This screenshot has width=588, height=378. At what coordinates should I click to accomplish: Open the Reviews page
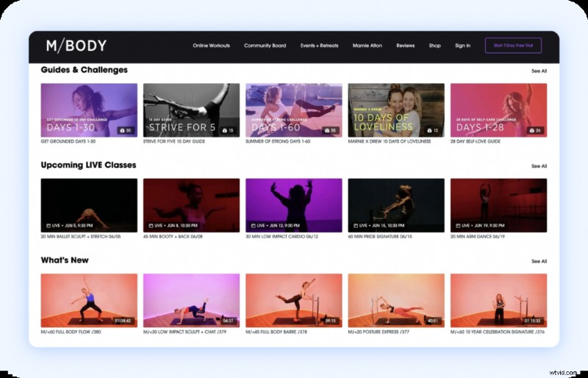click(406, 46)
